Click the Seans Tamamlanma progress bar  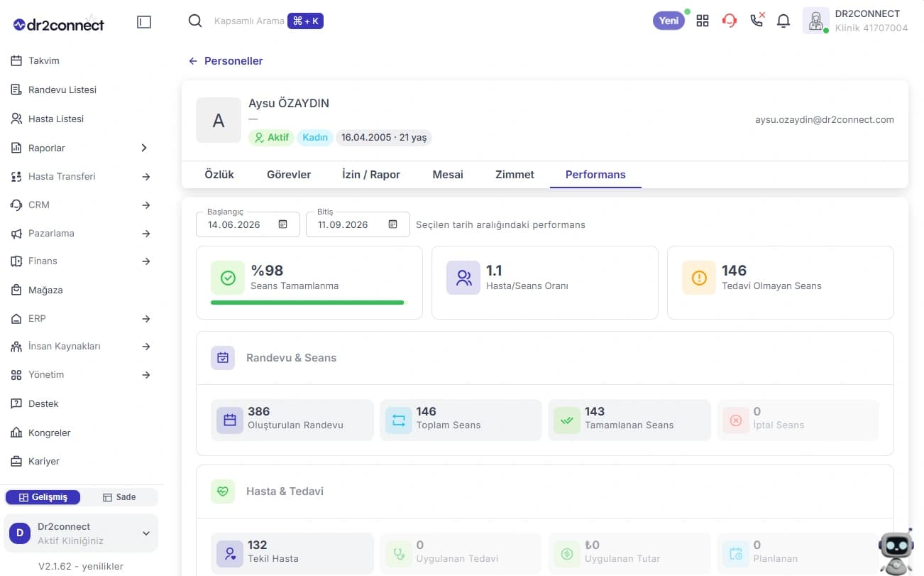click(x=307, y=303)
